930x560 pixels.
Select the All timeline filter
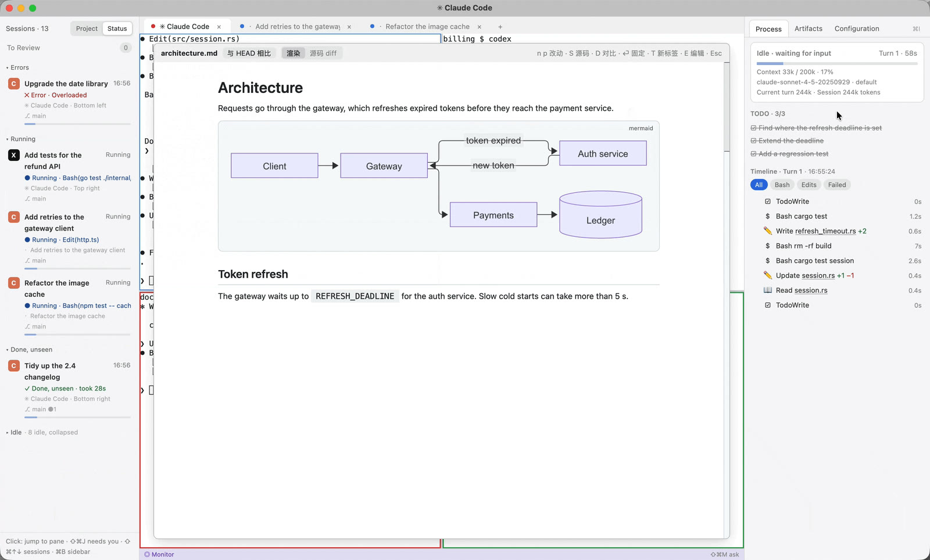[x=759, y=185]
